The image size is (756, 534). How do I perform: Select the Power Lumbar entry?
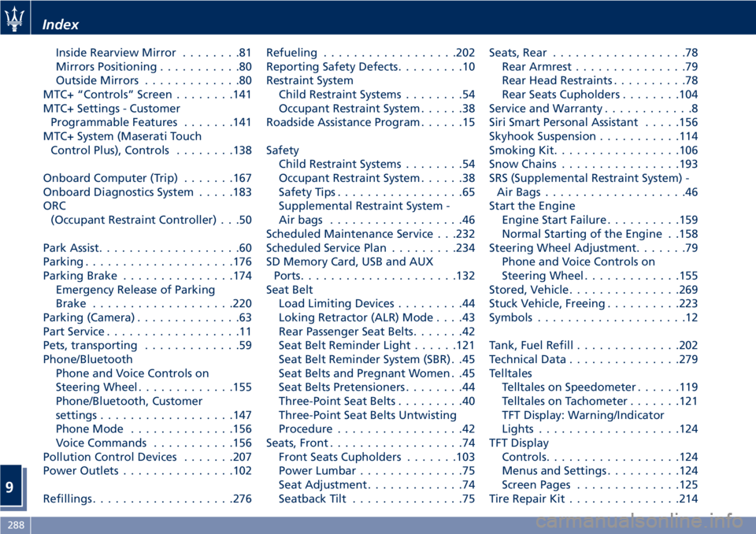(376, 471)
